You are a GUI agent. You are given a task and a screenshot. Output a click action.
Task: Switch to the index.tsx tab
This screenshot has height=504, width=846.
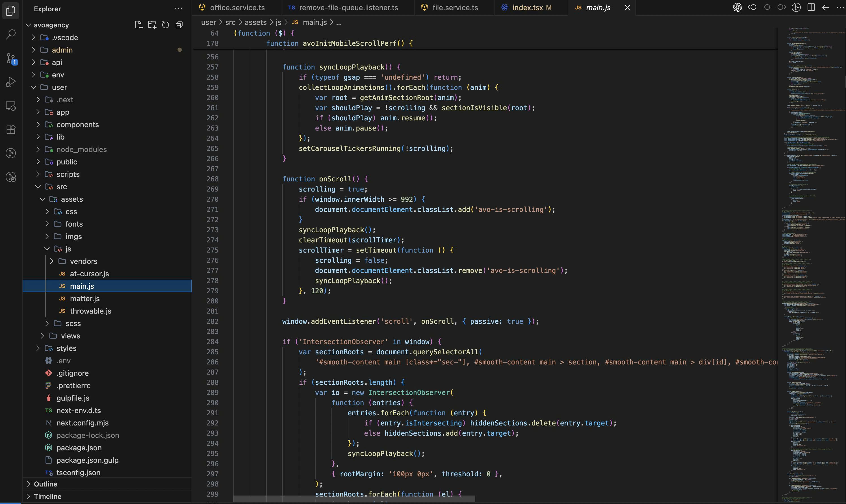coord(532,7)
